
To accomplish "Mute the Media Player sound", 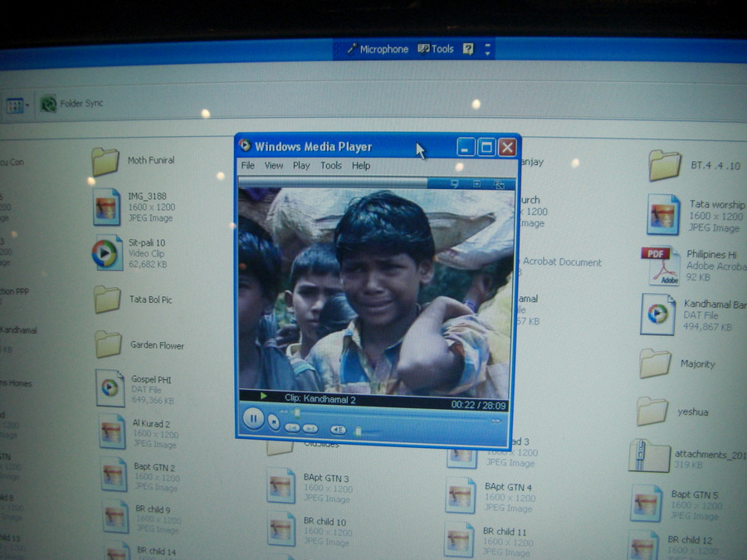I will pos(338,430).
